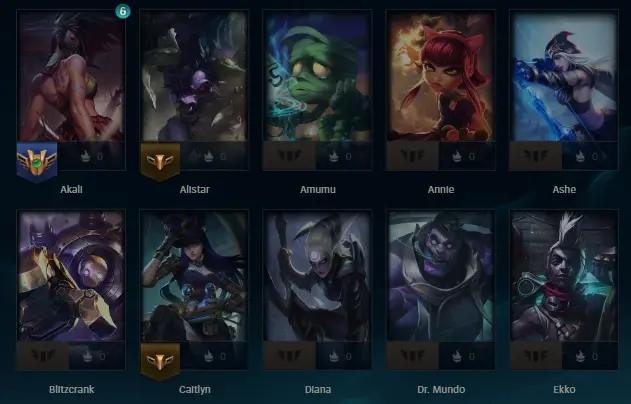
Task: Click Alistar's gold mastery emblem
Action: (x=160, y=162)
